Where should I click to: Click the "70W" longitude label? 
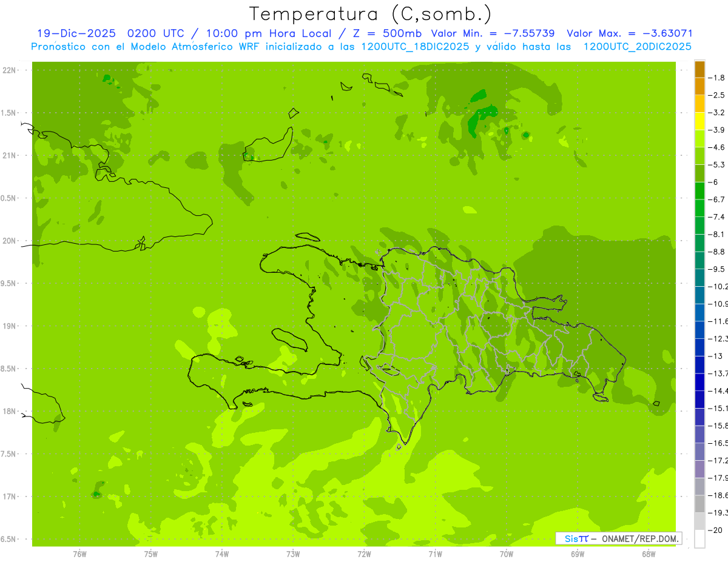(507, 554)
